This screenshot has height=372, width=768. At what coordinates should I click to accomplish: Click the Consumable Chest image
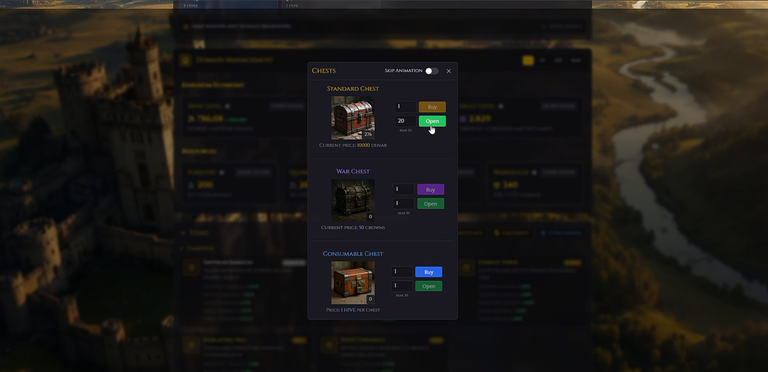point(353,282)
